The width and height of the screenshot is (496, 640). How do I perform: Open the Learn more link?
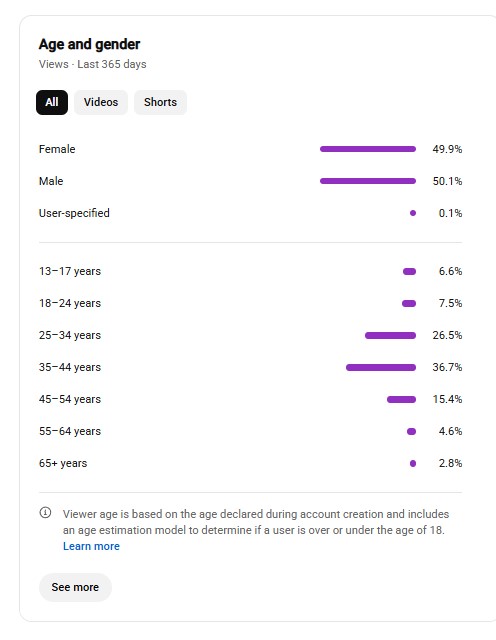91,546
